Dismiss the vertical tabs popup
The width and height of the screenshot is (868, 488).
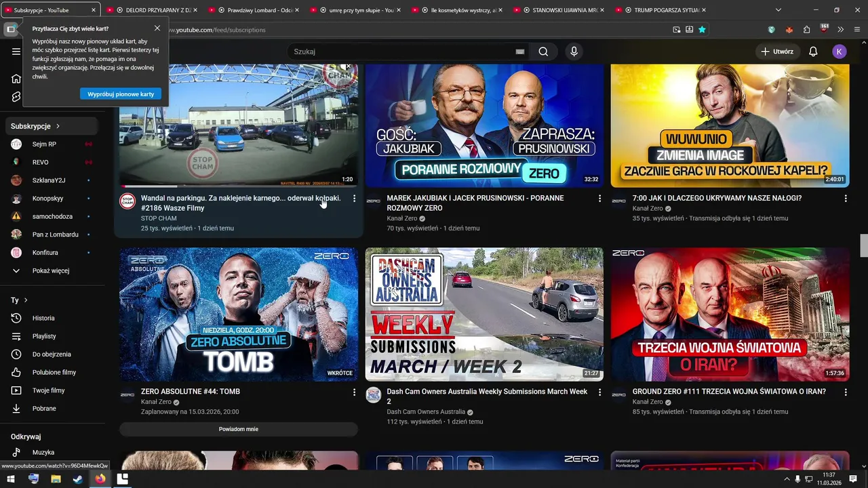[x=157, y=28]
